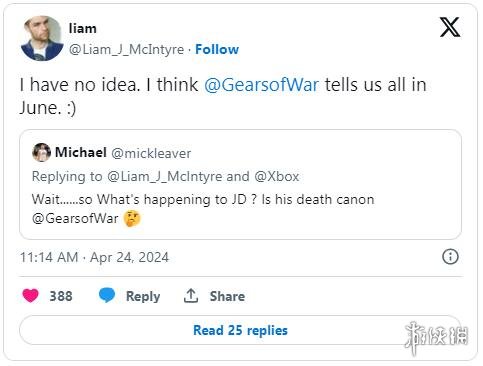Open the tweet info circle icon

click(450, 257)
